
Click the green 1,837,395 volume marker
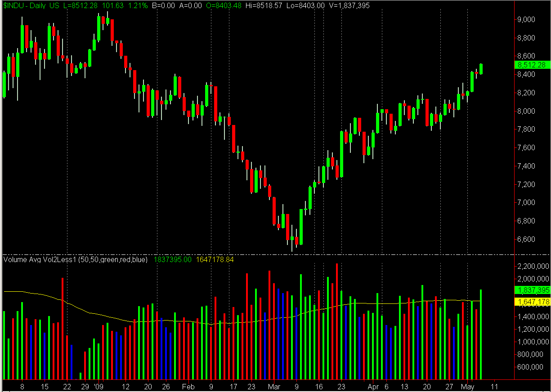pyautogui.click(x=532, y=290)
